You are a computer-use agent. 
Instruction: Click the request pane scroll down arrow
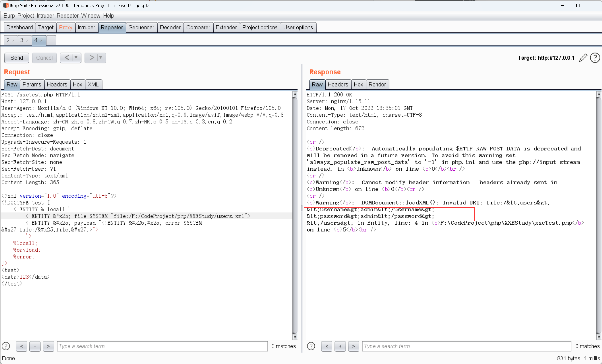(x=295, y=337)
